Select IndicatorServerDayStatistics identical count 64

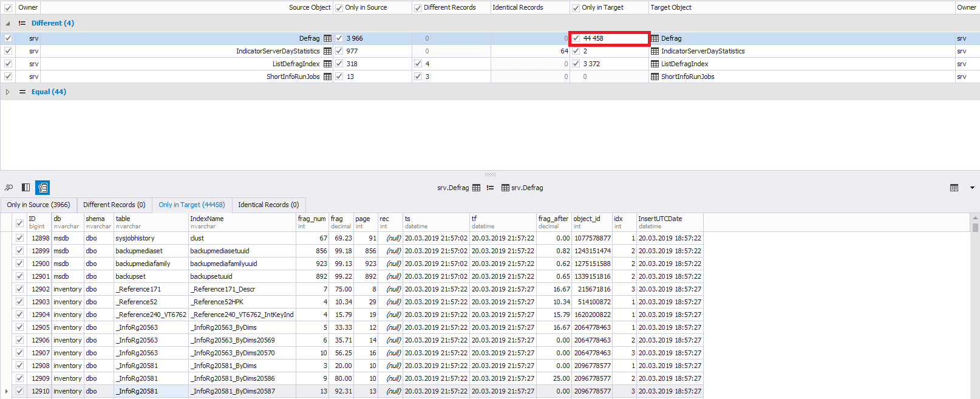530,51
